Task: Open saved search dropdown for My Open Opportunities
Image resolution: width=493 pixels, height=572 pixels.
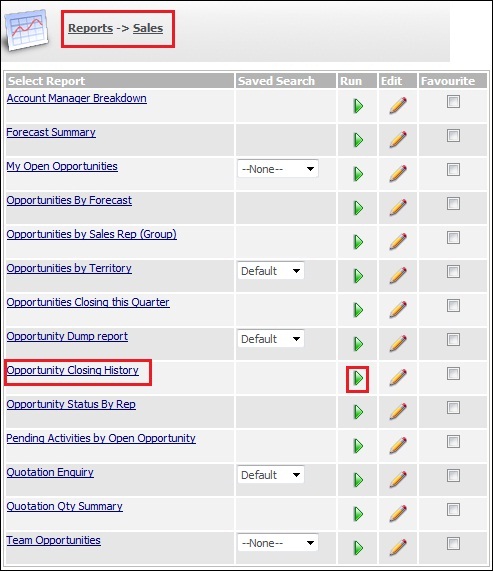Action: click(x=278, y=169)
